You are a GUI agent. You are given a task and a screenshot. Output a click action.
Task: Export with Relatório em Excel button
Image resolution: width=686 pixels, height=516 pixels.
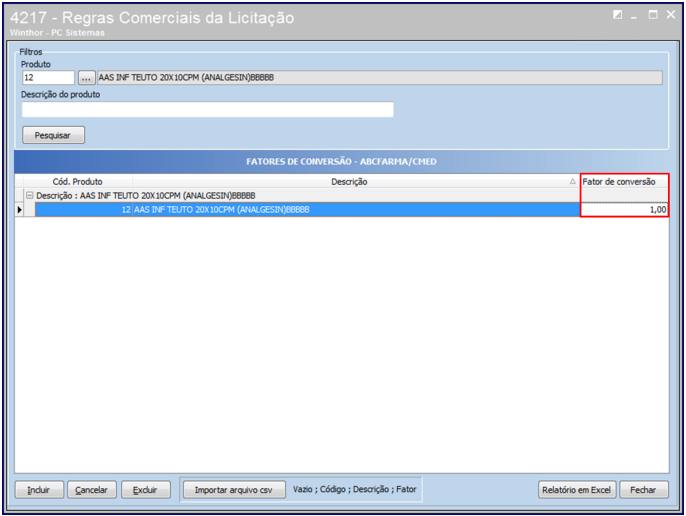pyautogui.click(x=577, y=490)
